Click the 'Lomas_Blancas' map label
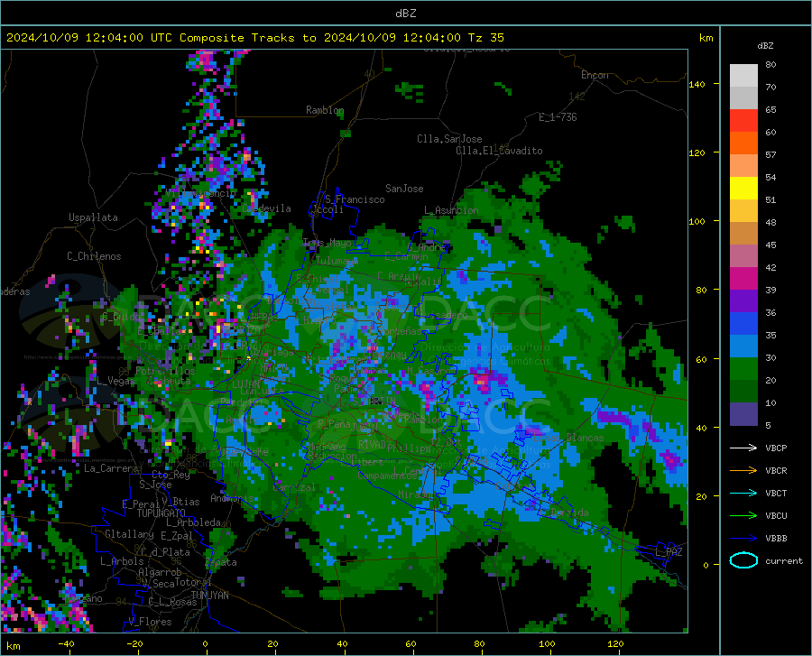812x656 pixels. click(x=568, y=438)
